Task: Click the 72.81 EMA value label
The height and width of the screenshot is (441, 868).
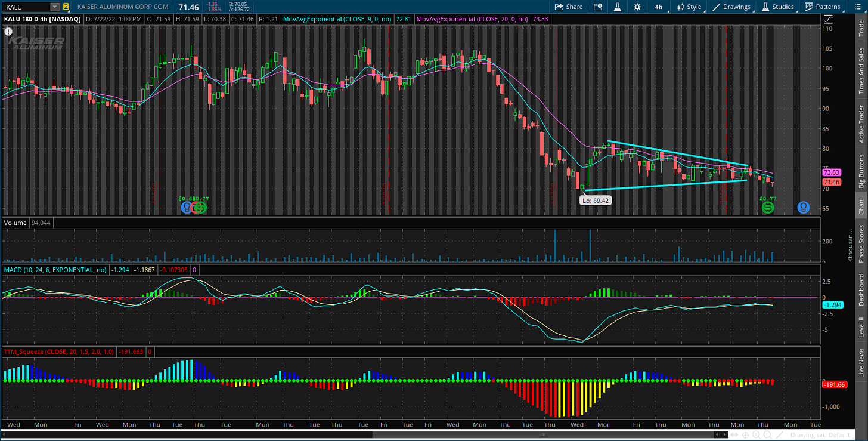Action: point(404,19)
